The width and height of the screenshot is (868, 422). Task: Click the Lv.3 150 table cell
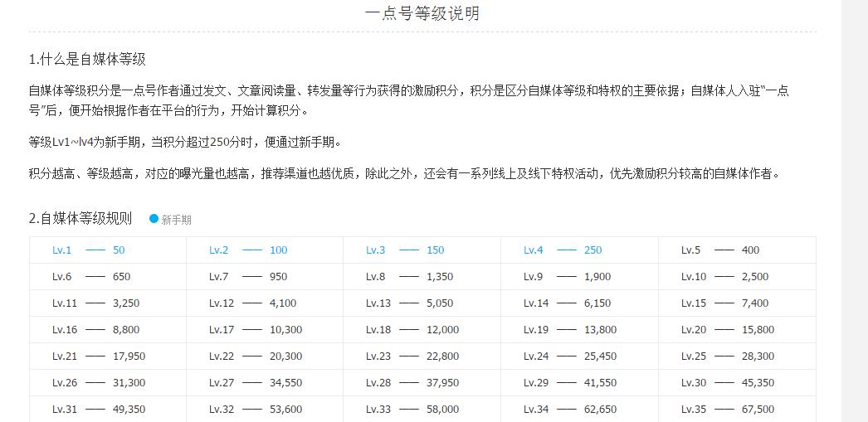422,250
